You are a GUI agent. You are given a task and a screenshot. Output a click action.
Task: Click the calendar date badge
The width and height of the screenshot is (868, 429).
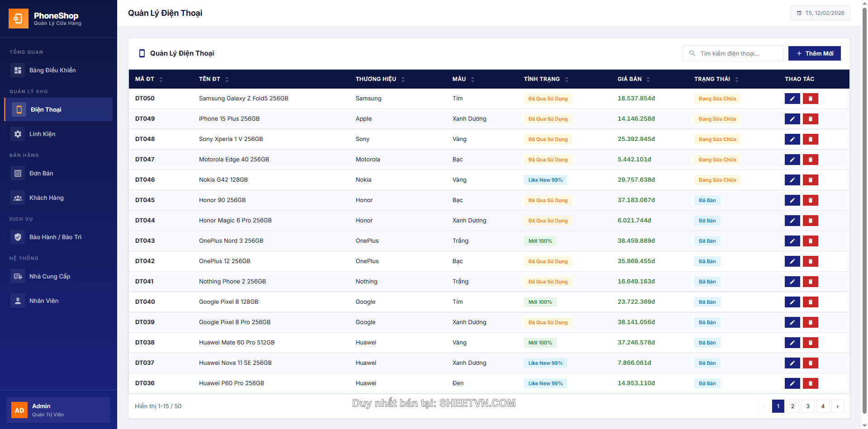(x=820, y=13)
